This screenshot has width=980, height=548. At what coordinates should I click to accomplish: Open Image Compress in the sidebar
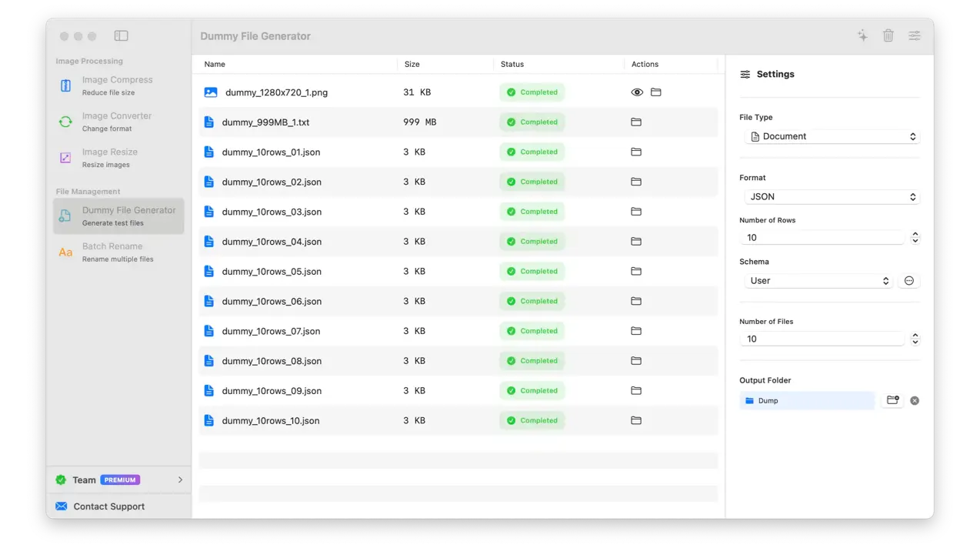point(117,85)
